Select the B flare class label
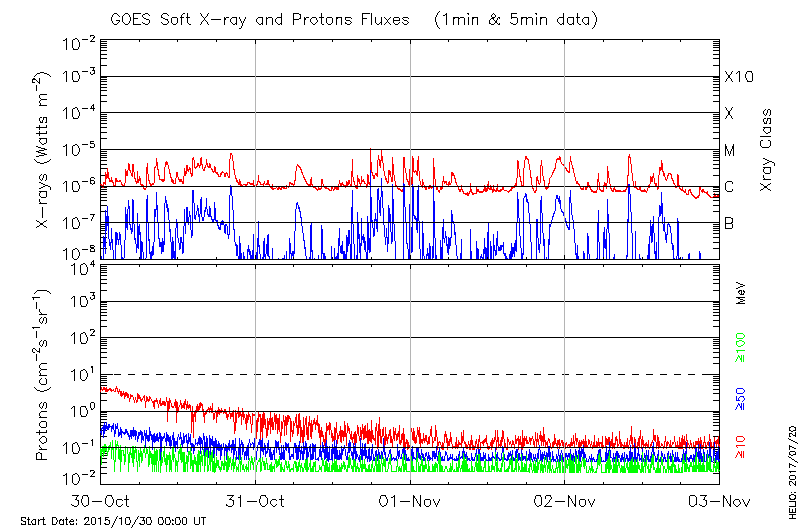The height and width of the screenshot is (530, 800). (729, 223)
